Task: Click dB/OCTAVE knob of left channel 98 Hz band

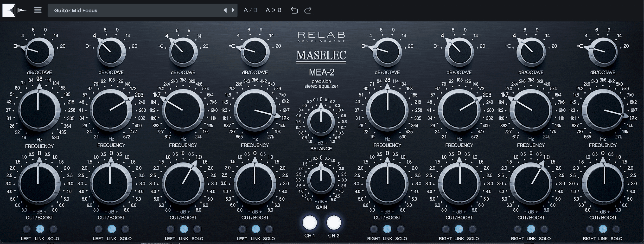Action: tap(39, 52)
